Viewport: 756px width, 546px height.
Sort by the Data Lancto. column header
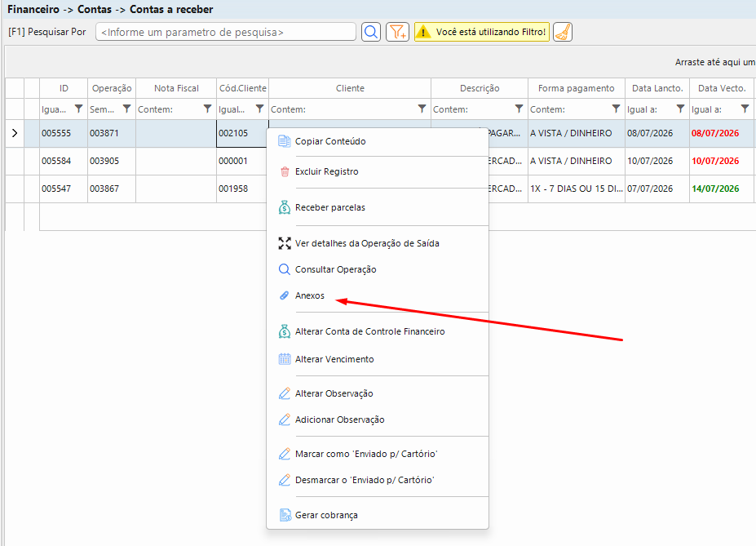coord(657,88)
